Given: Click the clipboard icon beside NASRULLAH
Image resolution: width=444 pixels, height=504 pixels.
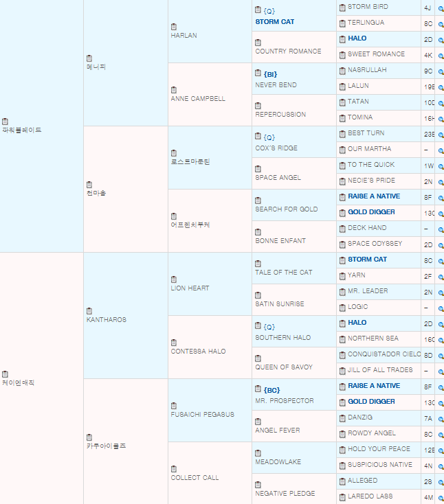Looking at the screenshot, I should tap(342, 70).
